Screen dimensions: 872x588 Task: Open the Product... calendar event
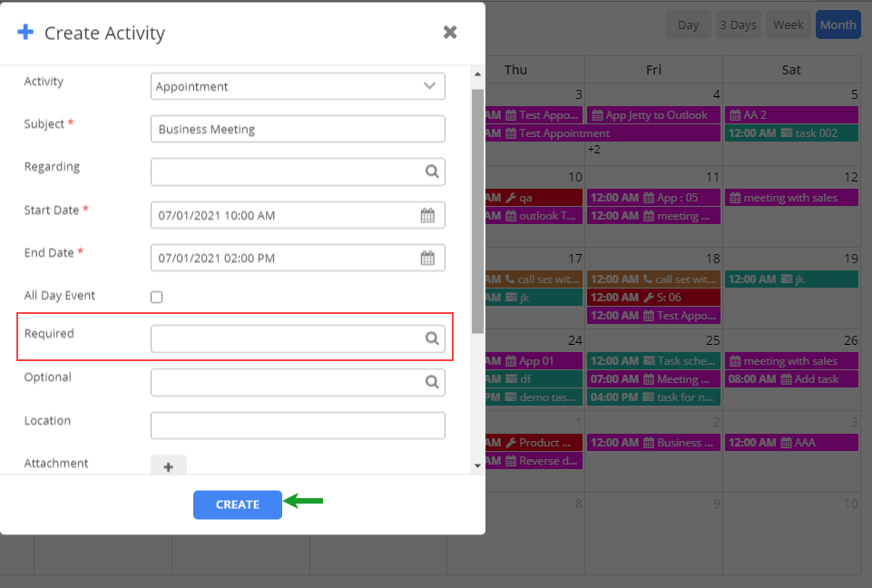(x=534, y=442)
